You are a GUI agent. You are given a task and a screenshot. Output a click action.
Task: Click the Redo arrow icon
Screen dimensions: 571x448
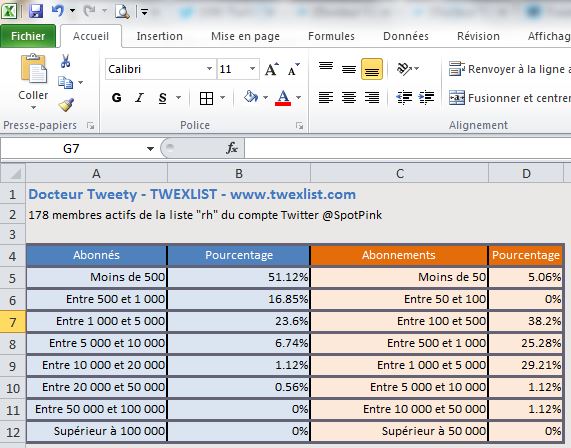(89, 11)
